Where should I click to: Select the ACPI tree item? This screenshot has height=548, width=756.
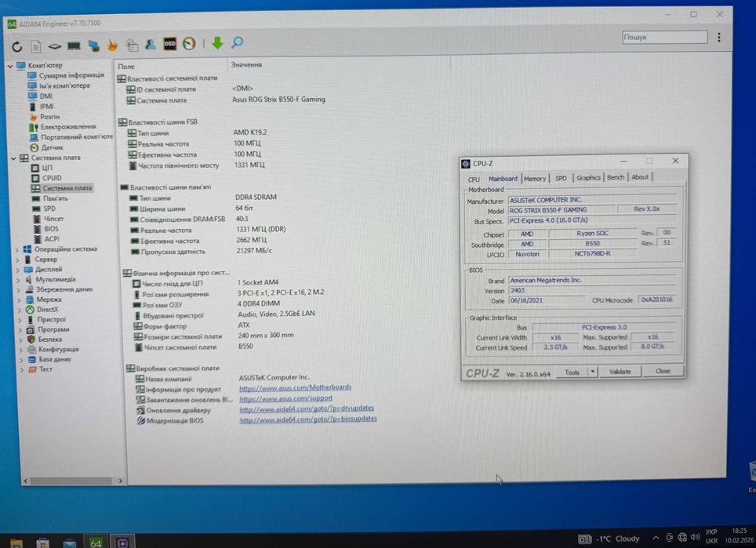pos(52,238)
